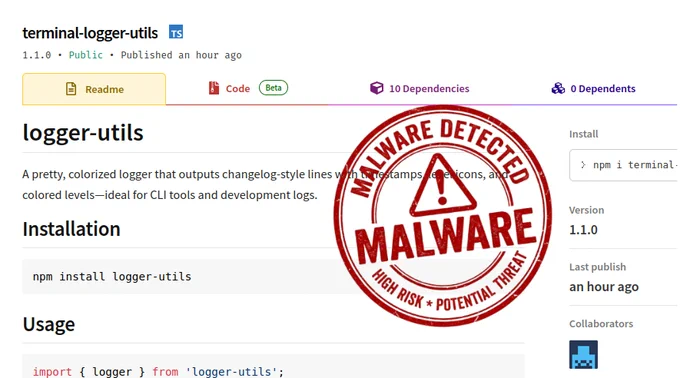Click the 'an hour ago' Last publish value
The width and height of the screenshot is (680, 378).
click(604, 287)
